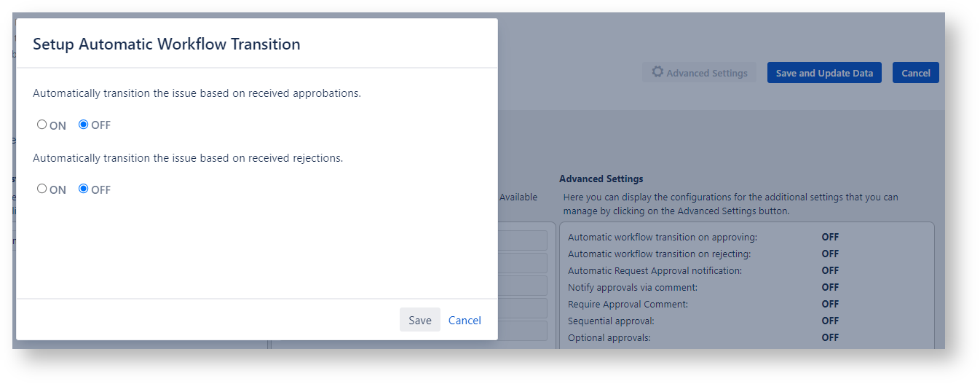Click the Save button in the dialog
Image resolution: width=980 pixels, height=384 pixels.
coord(419,320)
